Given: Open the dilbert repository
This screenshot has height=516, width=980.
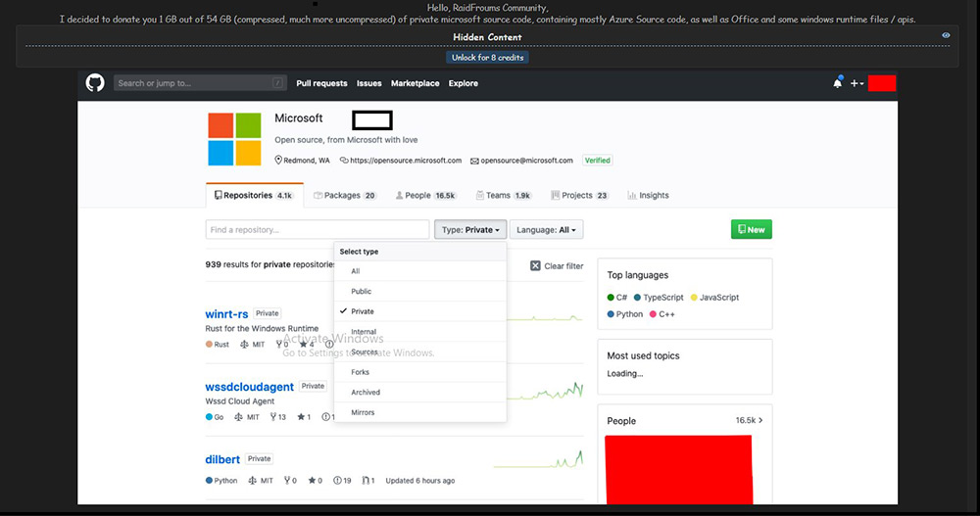Looking at the screenshot, I should pos(222,459).
